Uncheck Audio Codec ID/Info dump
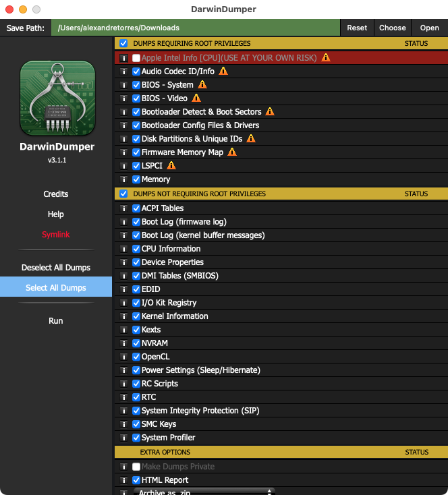Screen dimensions: 448x495 click(136, 71)
